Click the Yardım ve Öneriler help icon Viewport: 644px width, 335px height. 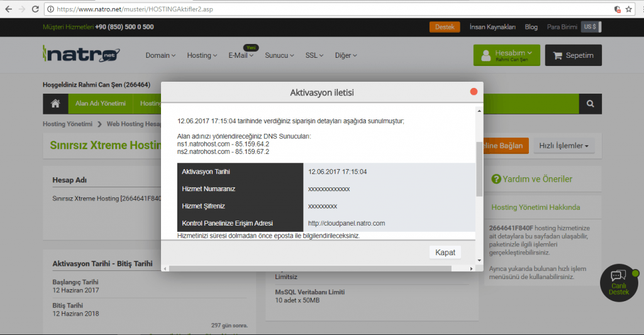coord(496,179)
